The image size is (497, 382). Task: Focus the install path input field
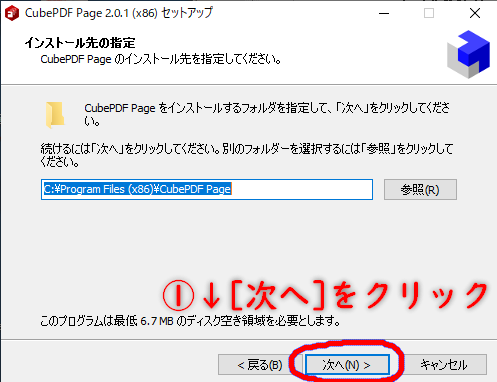pos(207,190)
